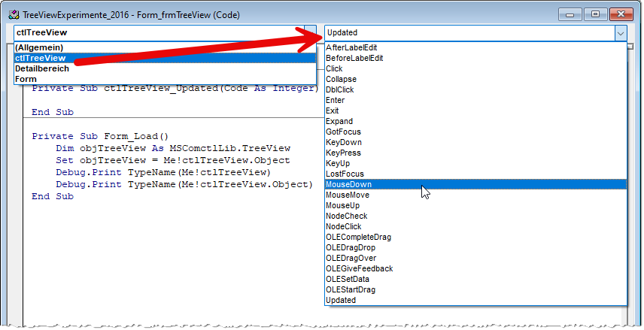Screen dimensions: 644x330
Task: Choose the DblClick event
Action: (x=475, y=90)
